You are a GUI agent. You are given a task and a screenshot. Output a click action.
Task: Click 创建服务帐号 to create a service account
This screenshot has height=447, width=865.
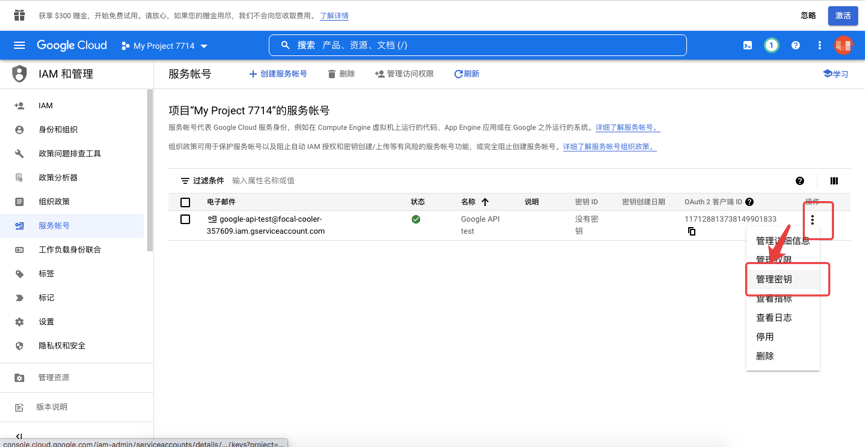(278, 73)
